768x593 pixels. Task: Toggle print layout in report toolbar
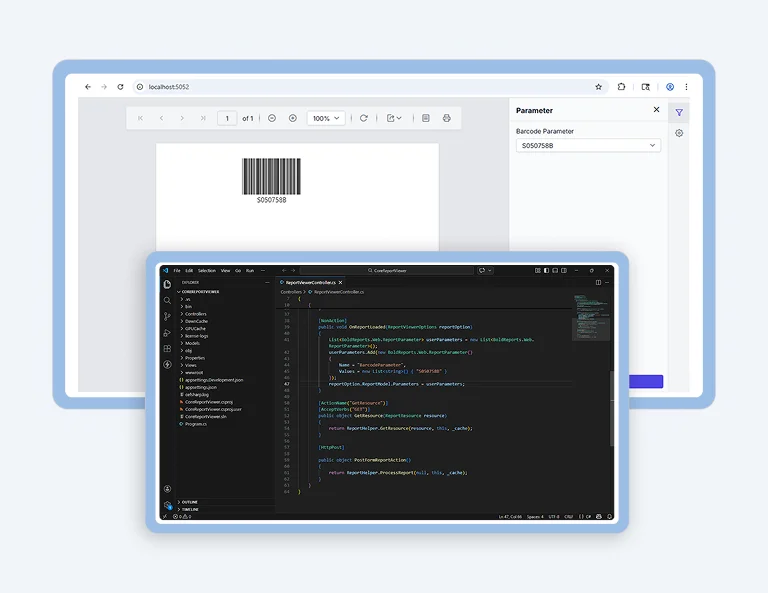426,118
